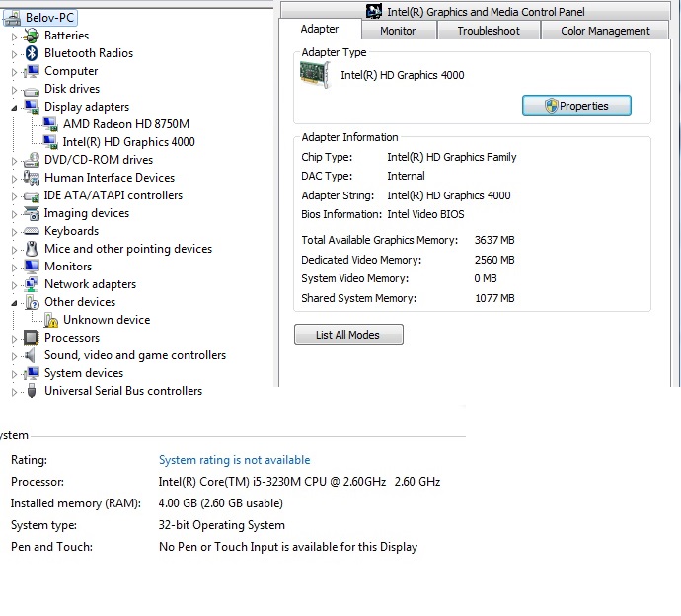The width and height of the screenshot is (681, 616).
Task: Click the Processors icon
Action: [x=32, y=338]
